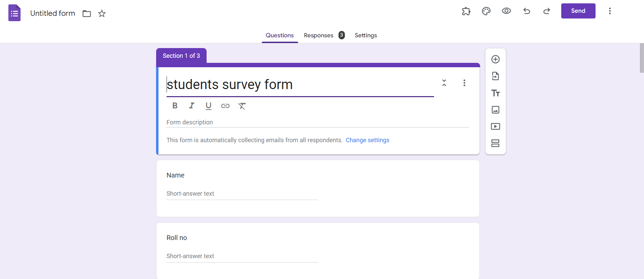The height and width of the screenshot is (279, 644).
Task: Add a video from sidebar
Action: (495, 127)
